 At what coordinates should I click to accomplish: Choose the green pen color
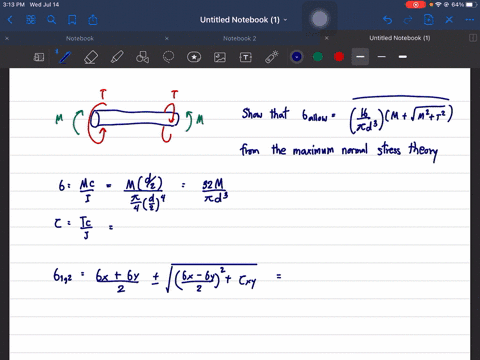(x=318, y=57)
